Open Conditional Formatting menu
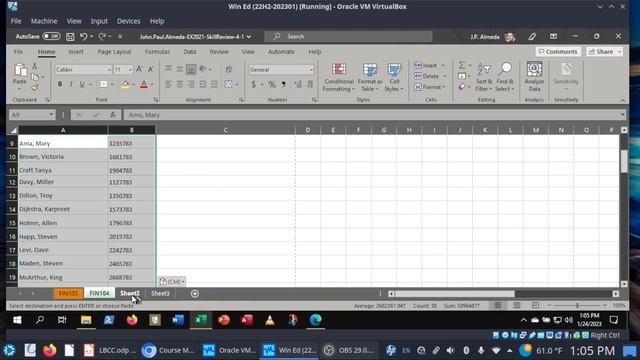Image resolution: width=640 pixels, height=360 pixels. coord(338,78)
